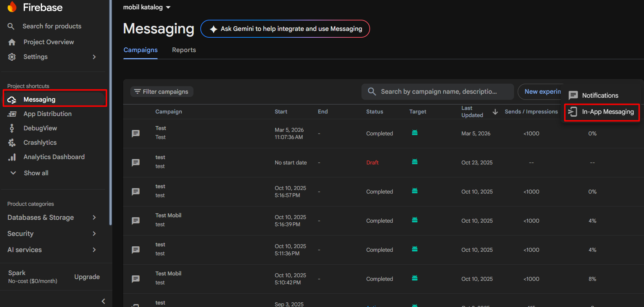Click the No start date cell
The image size is (644, 307).
pos(291,163)
